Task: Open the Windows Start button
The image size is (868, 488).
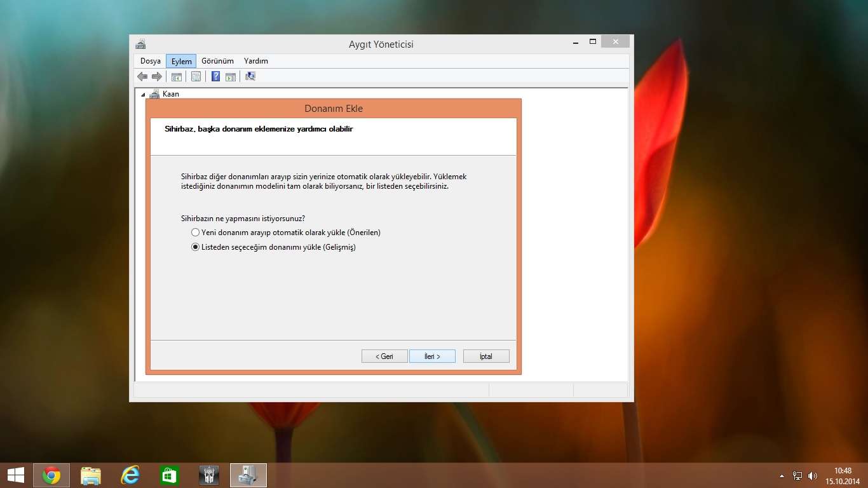Action: point(16,475)
